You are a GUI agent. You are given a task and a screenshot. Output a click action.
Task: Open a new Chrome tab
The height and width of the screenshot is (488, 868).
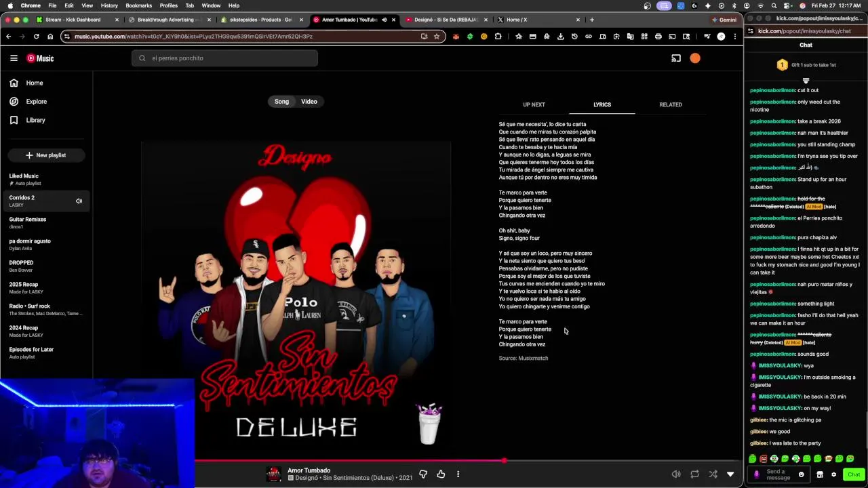[x=592, y=20]
